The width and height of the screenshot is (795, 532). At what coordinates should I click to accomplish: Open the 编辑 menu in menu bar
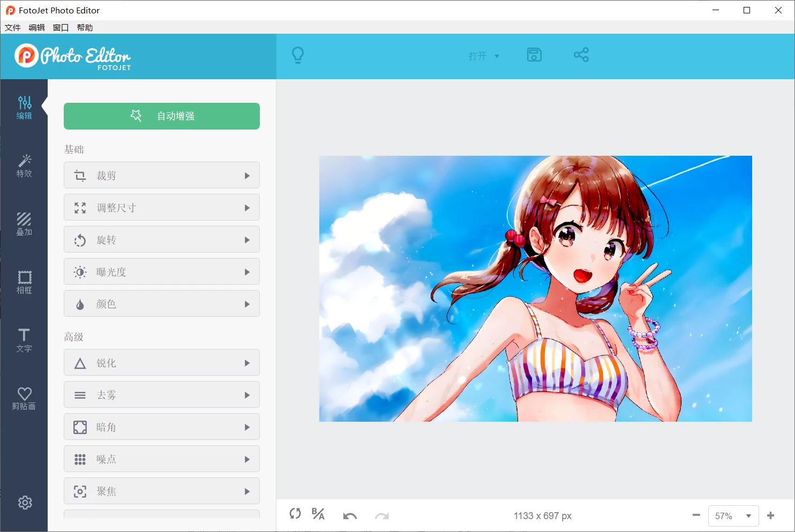pos(37,27)
